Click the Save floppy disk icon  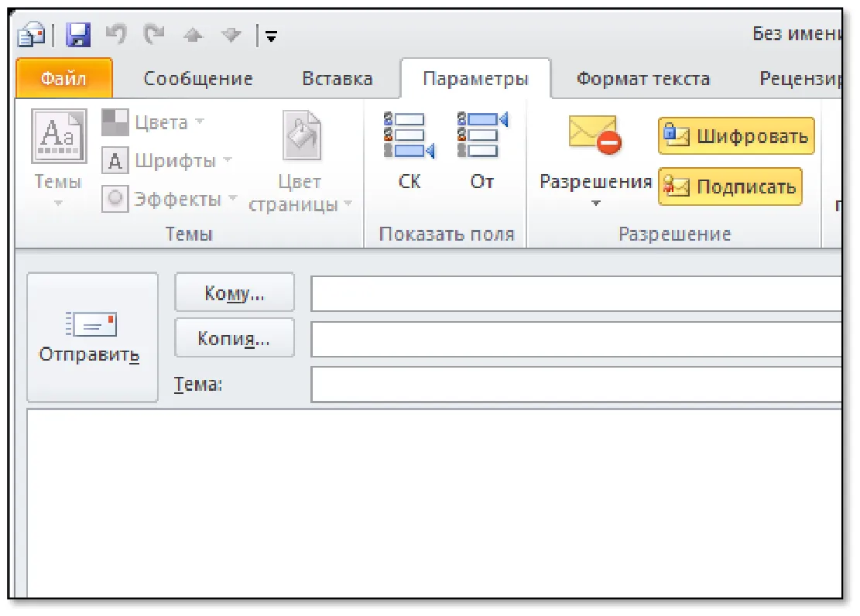click(78, 35)
